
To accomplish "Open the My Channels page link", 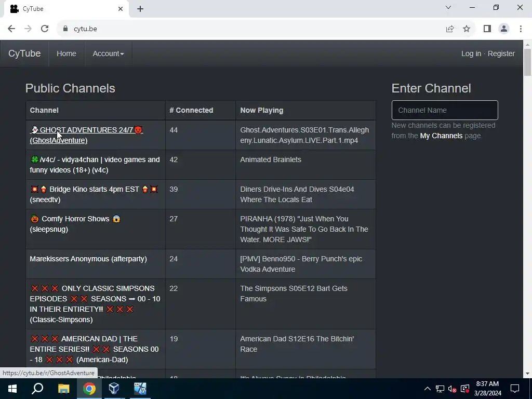I will pos(441,136).
